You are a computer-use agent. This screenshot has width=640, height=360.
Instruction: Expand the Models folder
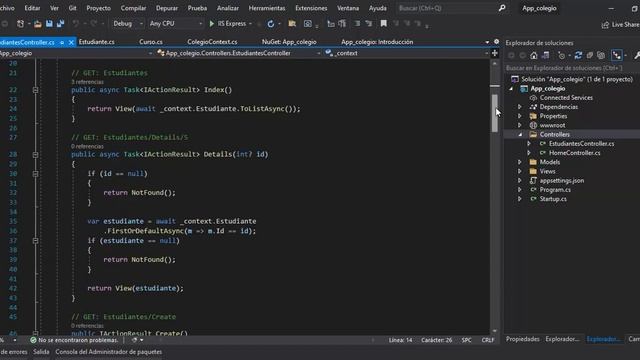520,162
